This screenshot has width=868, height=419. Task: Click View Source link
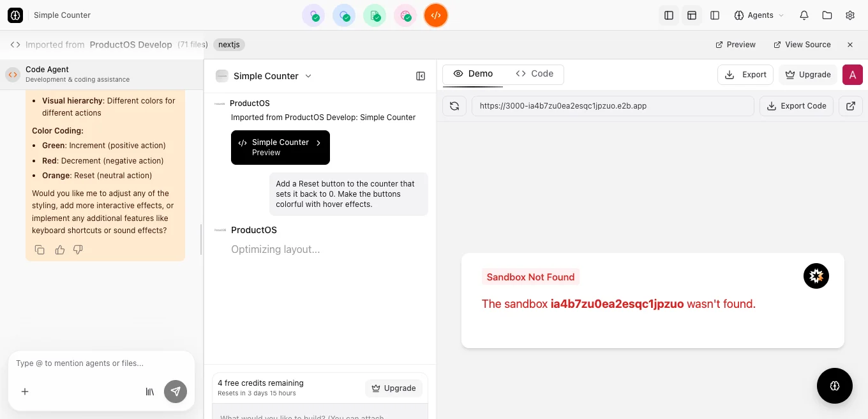(802, 45)
